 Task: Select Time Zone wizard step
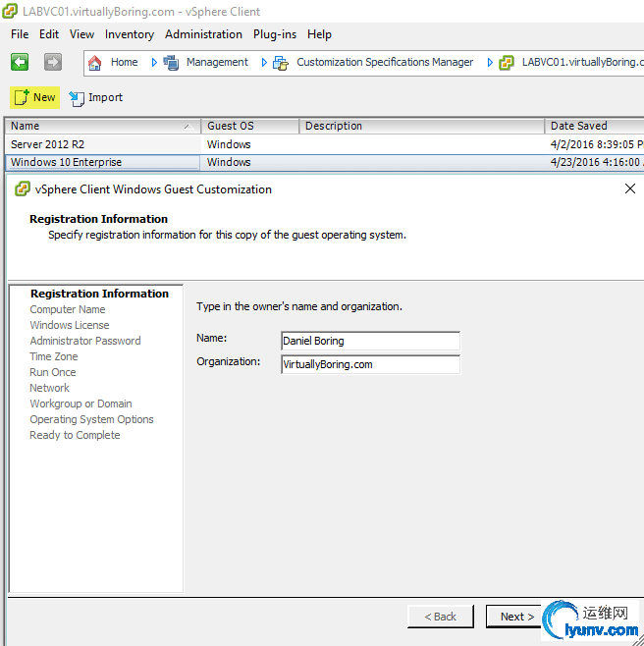(54, 356)
